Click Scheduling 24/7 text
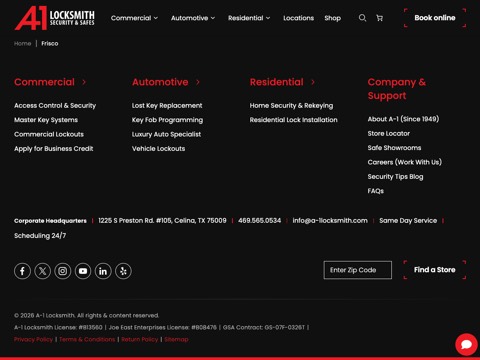Screen dimensions: 480x360 (40, 236)
